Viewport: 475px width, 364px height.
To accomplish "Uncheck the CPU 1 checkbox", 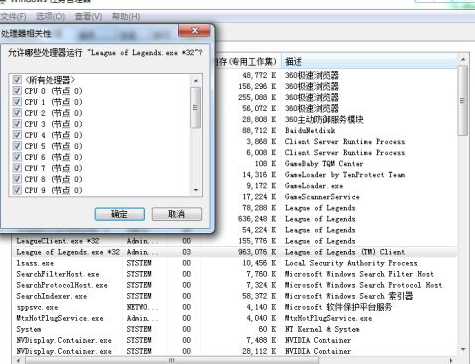I will [17, 102].
